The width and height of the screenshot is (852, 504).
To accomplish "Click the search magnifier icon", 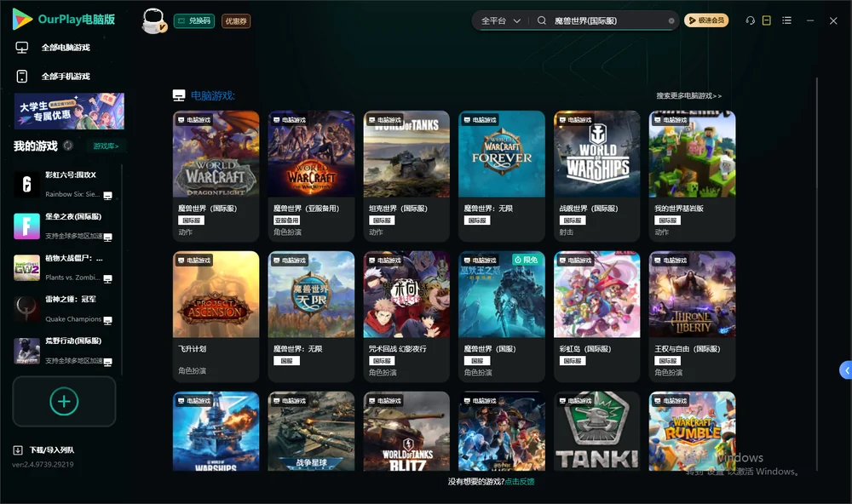I will pos(542,20).
